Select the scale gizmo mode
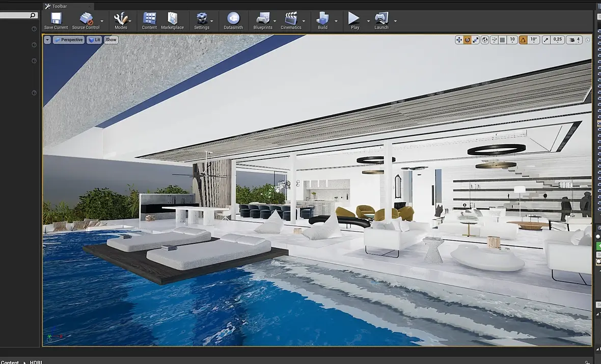 coord(475,40)
